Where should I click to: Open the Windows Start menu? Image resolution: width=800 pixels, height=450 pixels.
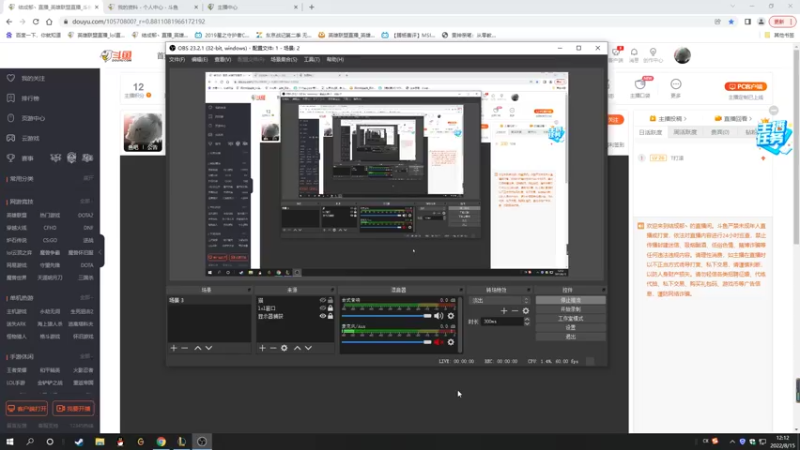[x=10, y=442]
